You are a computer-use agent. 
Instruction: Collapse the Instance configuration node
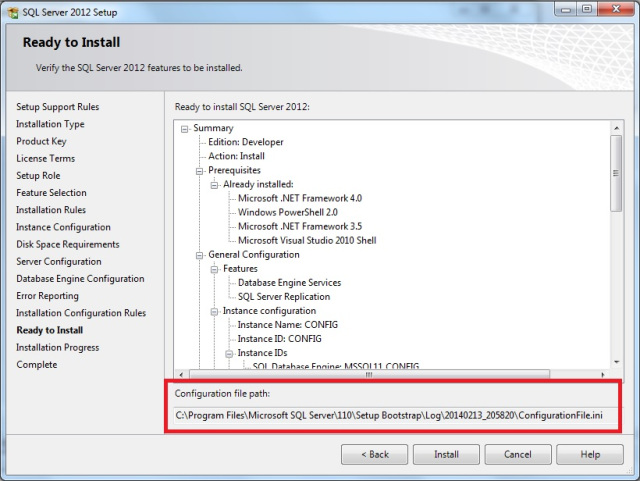coord(214,312)
